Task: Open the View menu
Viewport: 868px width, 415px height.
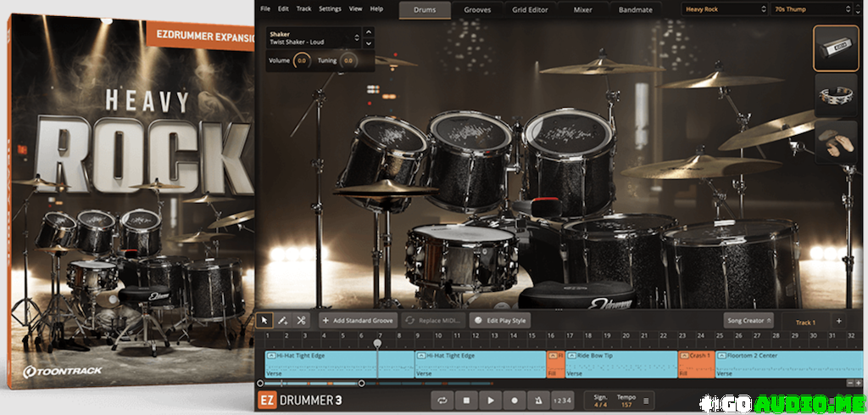Action: pos(356,8)
